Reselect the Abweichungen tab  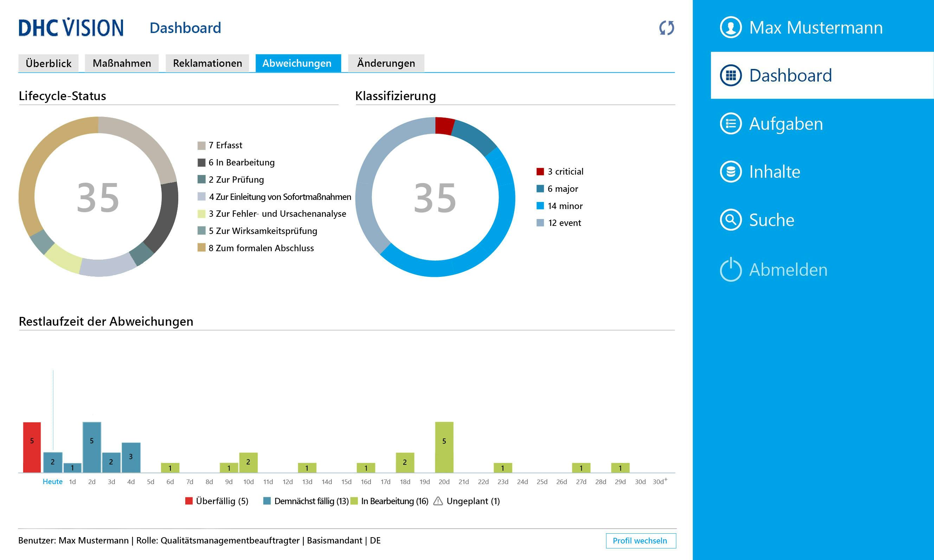click(297, 63)
